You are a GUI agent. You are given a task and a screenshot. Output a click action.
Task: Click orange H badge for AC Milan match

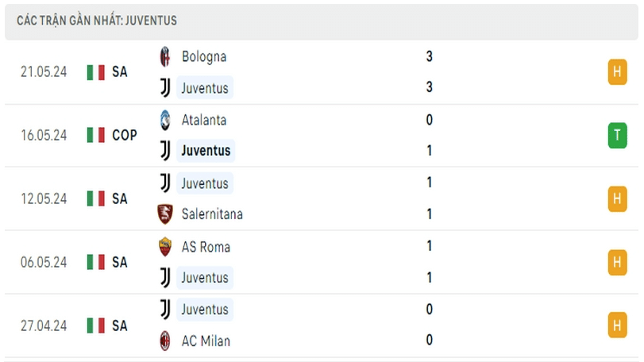pyautogui.click(x=617, y=325)
